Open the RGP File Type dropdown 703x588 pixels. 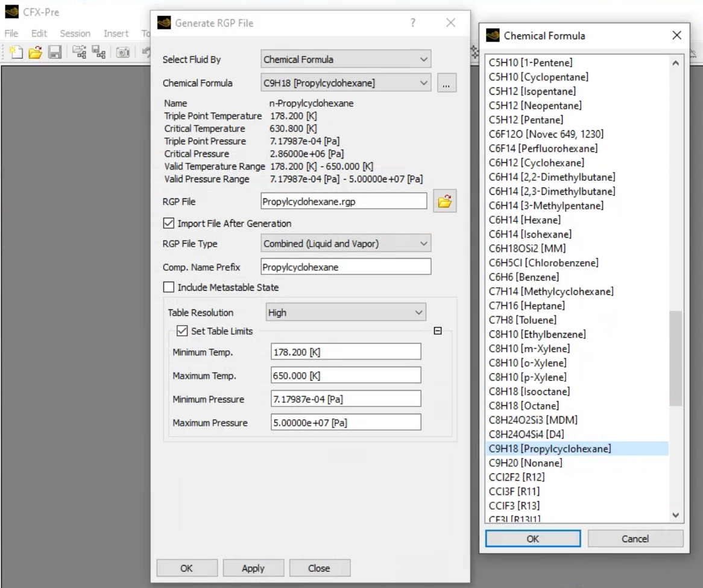tap(345, 243)
